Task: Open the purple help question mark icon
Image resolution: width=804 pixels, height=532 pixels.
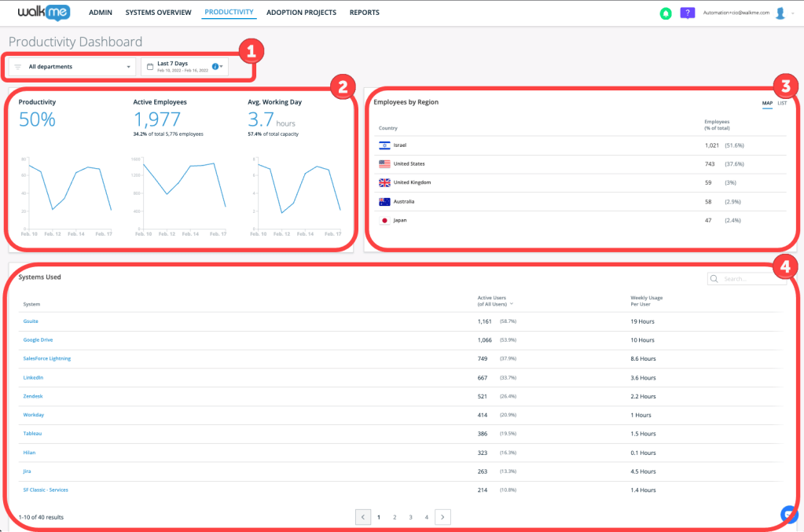Action: pos(687,13)
